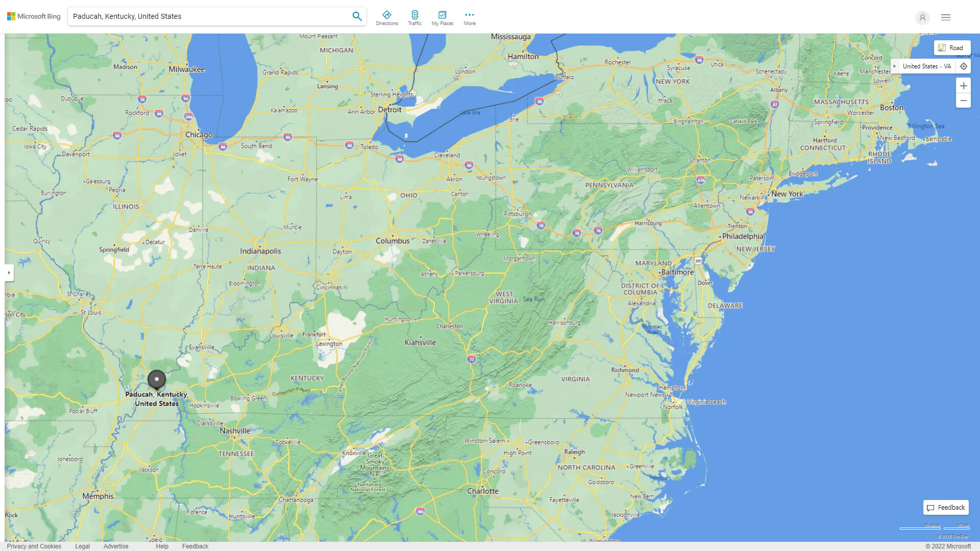Open the Legal footer link
980x551 pixels.
82,546
